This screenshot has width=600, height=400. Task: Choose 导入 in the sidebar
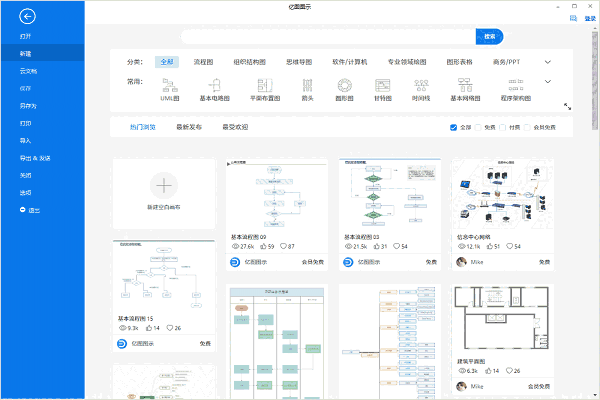click(42, 140)
